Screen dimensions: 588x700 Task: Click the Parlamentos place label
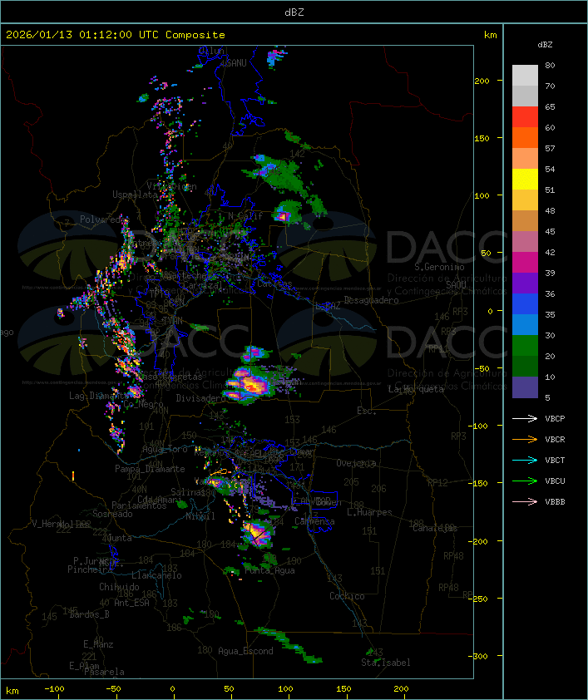point(139,505)
